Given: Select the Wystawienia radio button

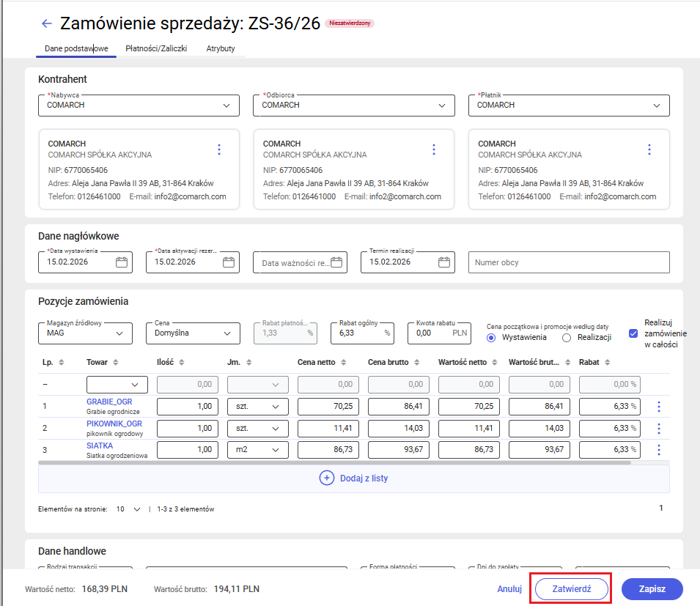Looking at the screenshot, I should click(x=490, y=337).
